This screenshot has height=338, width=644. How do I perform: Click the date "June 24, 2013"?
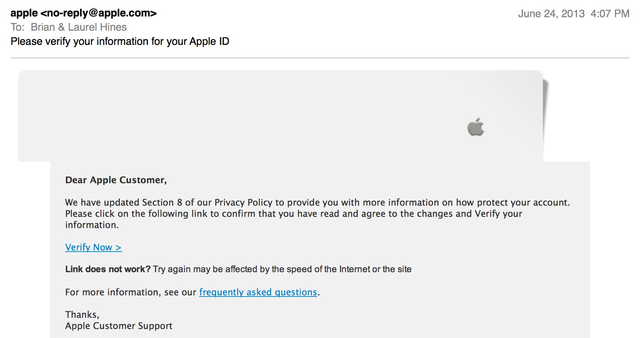point(551,14)
